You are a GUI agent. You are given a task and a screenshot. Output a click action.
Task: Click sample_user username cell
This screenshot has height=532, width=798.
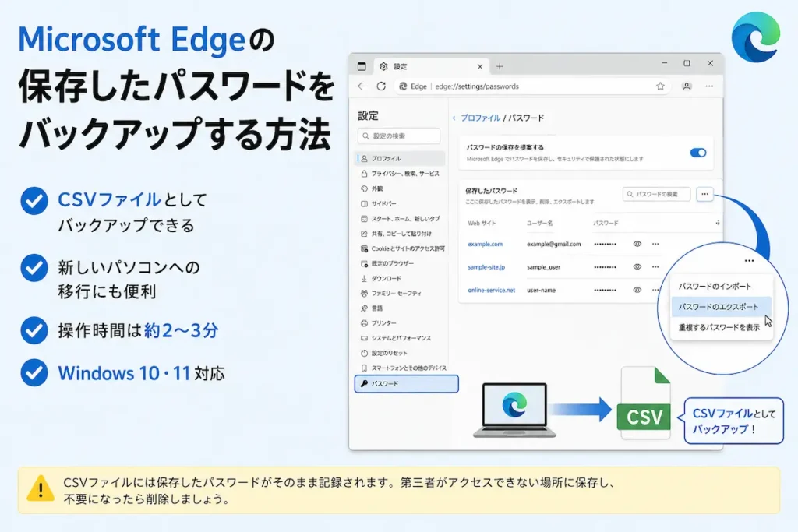tap(543, 267)
